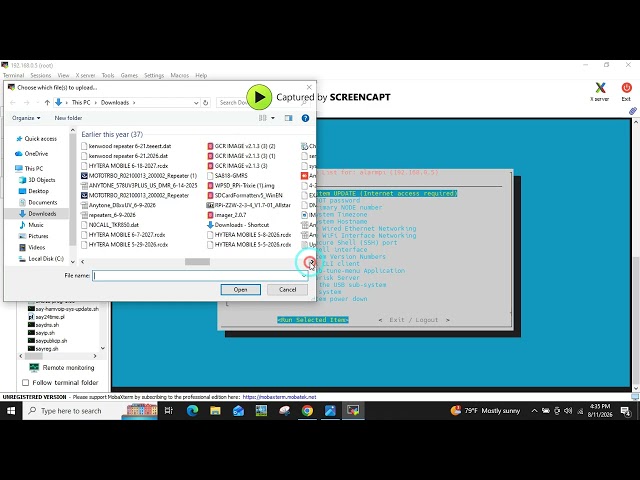Select file 'repeaters_6-9-2026'
Image resolution: width=640 pixels, height=480 pixels.
pos(108,215)
